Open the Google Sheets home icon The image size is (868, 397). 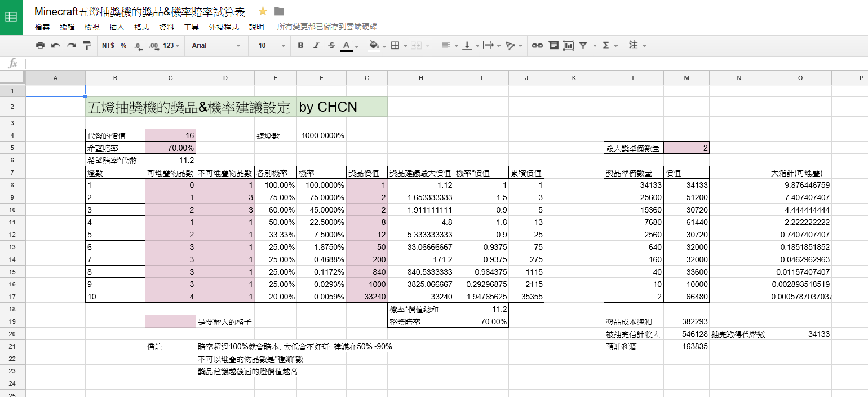[11, 17]
